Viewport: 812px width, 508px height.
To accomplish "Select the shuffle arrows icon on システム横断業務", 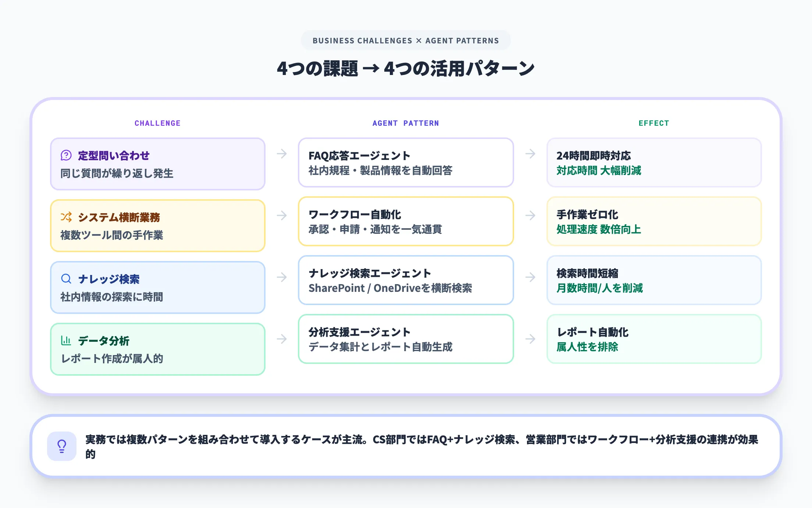I will 65,217.
